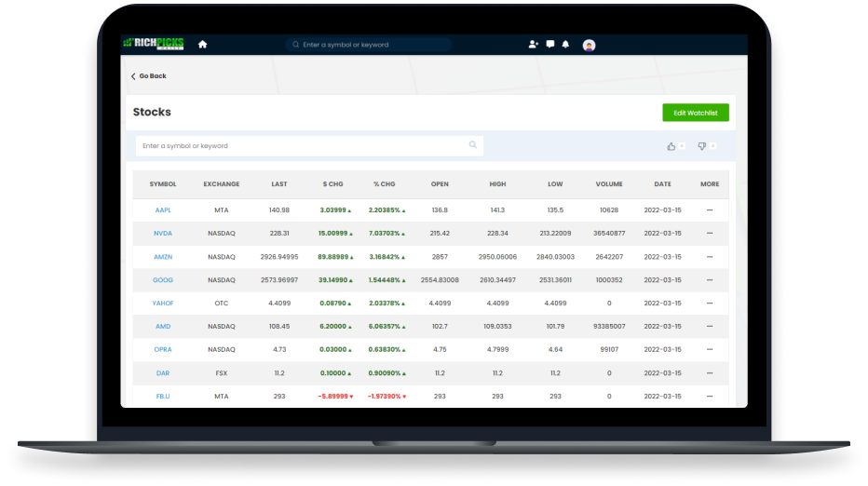The width and height of the screenshot is (868, 486).
Task: Click the OTC exchange cell
Action: (x=222, y=304)
